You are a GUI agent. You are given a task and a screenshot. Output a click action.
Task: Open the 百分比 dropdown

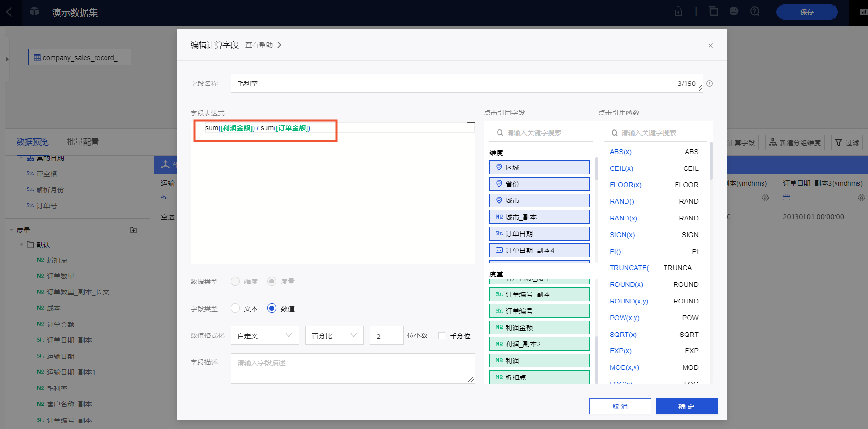[x=334, y=335]
